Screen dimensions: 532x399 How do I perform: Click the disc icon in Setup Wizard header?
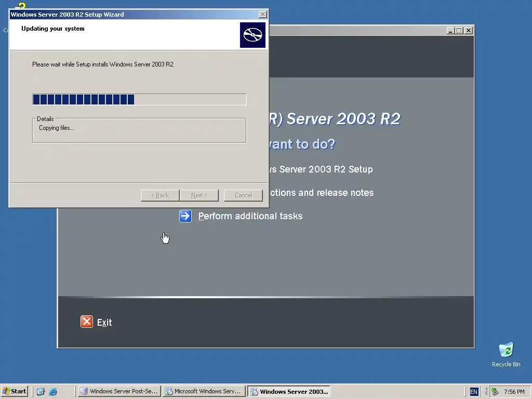(252, 35)
